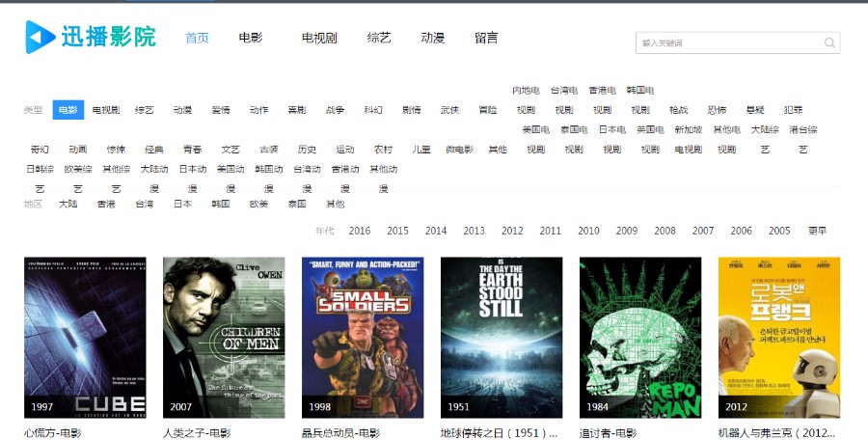Filter by year 2008

[665, 231]
